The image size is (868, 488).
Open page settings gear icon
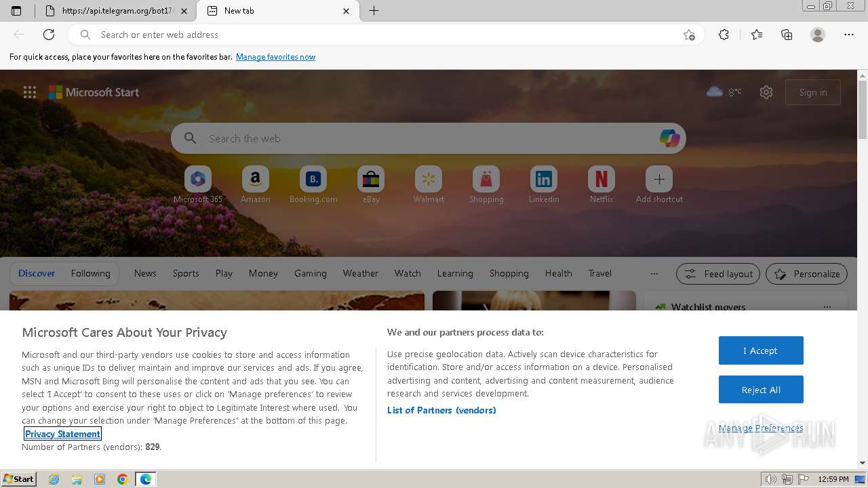[766, 92]
